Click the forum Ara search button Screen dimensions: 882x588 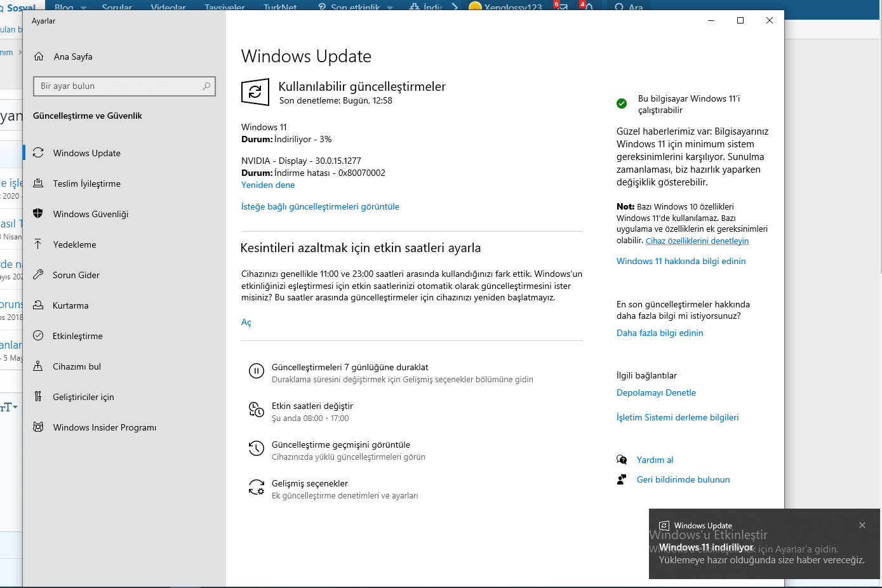point(629,7)
